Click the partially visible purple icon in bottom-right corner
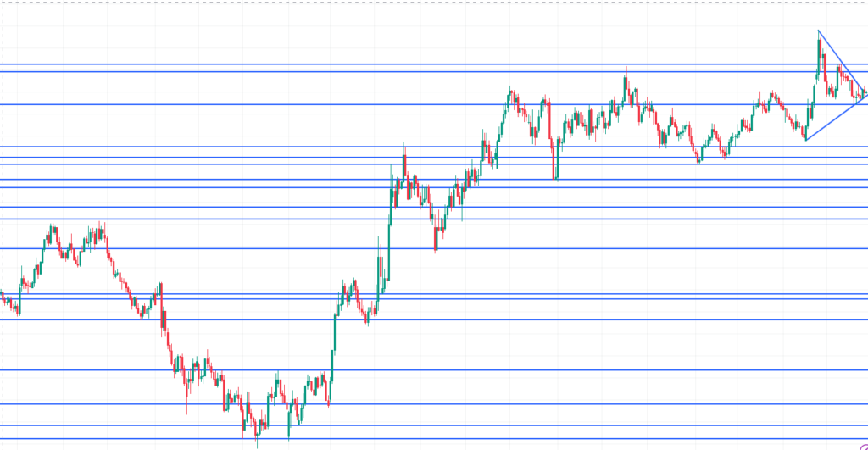 coord(864,447)
